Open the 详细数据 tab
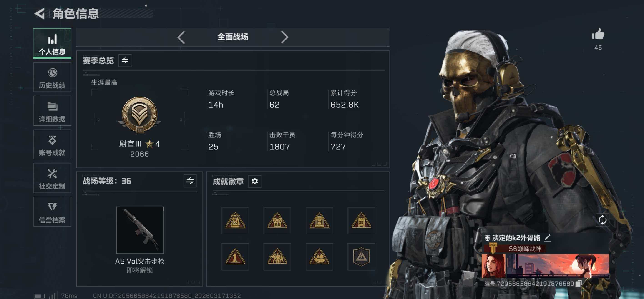Image resolution: width=644 pixels, height=299 pixels. (52, 111)
